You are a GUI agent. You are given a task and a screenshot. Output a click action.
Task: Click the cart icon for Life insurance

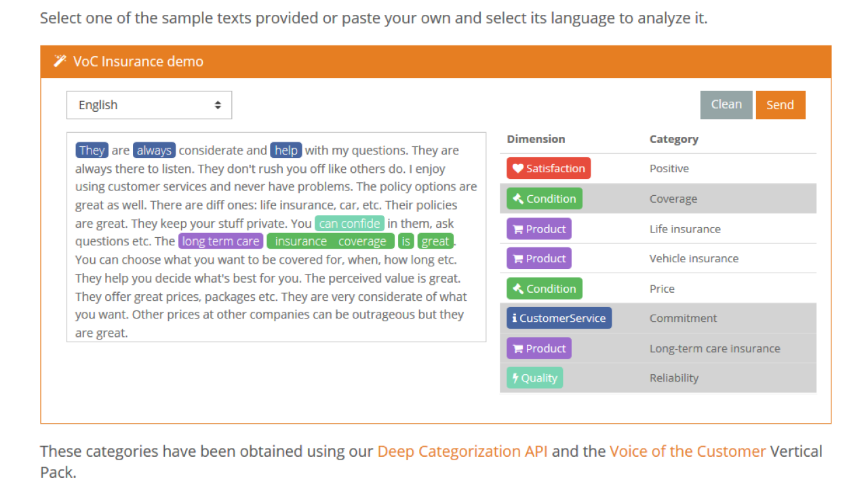518,229
